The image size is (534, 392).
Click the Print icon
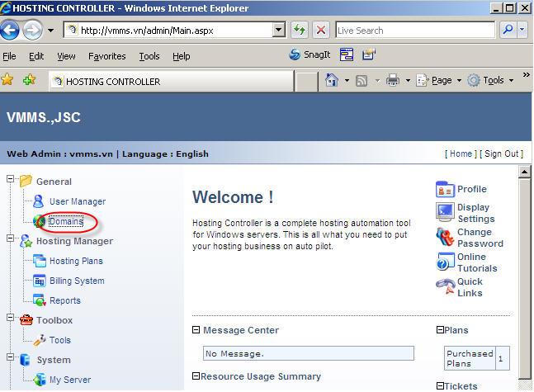click(392, 81)
